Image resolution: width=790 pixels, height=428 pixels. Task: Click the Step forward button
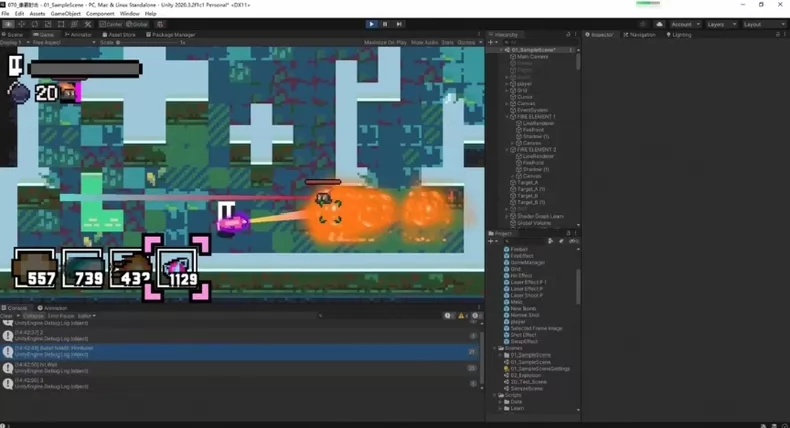pos(399,24)
